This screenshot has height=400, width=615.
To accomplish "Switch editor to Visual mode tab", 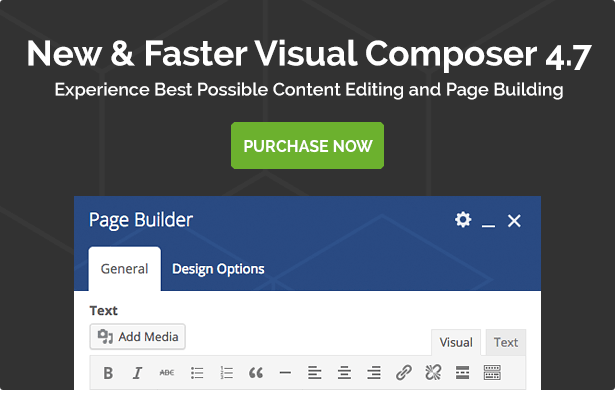I will point(456,342).
